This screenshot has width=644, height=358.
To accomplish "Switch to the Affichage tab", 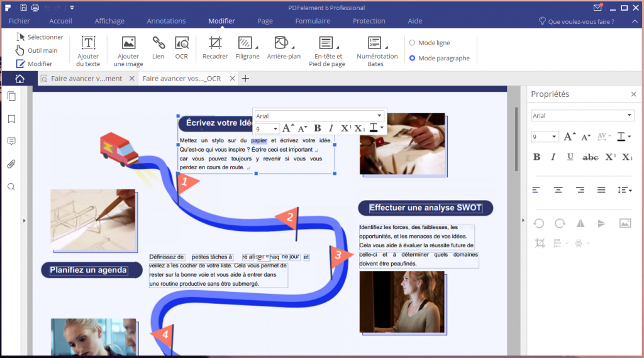I will [109, 21].
